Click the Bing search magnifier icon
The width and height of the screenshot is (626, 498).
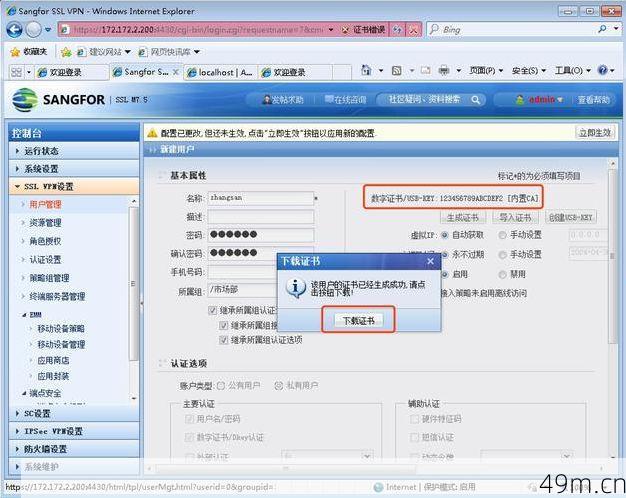coord(602,29)
